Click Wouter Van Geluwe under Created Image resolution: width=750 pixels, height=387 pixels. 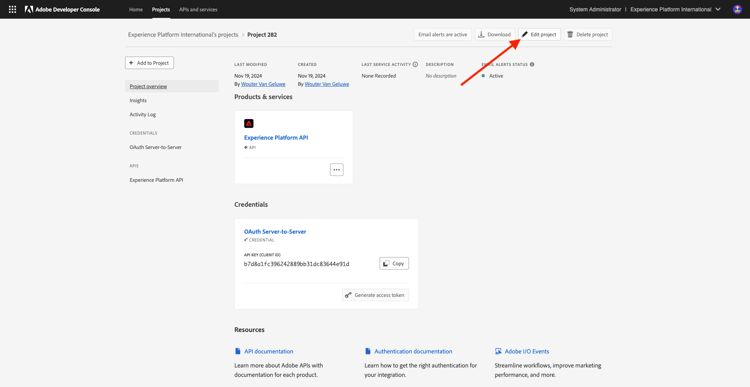tap(327, 84)
